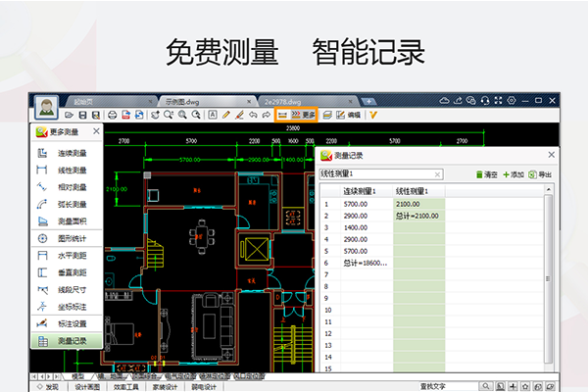The width and height of the screenshot is (588, 392).
Task: Click the 线性测量1 name input field
Action: click(380, 174)
